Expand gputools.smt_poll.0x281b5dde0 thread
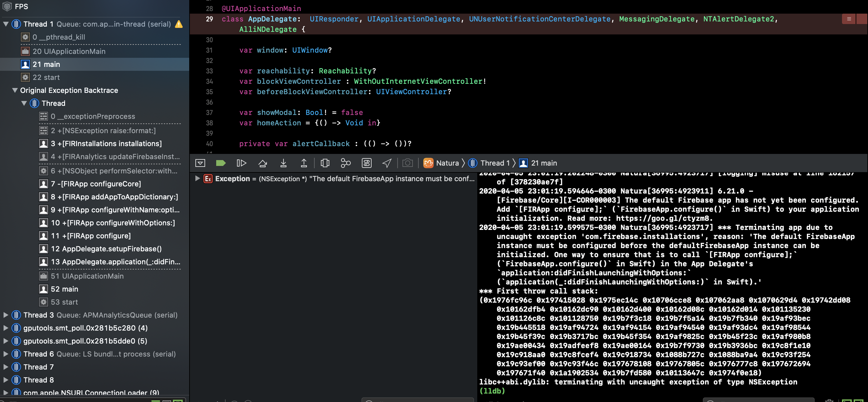868x402 pixels. pyautogui.click(x=6, y=341)
